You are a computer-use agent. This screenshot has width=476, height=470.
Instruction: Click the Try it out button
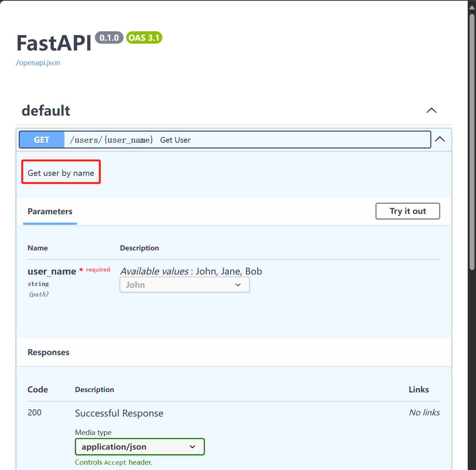click(408, 211)
